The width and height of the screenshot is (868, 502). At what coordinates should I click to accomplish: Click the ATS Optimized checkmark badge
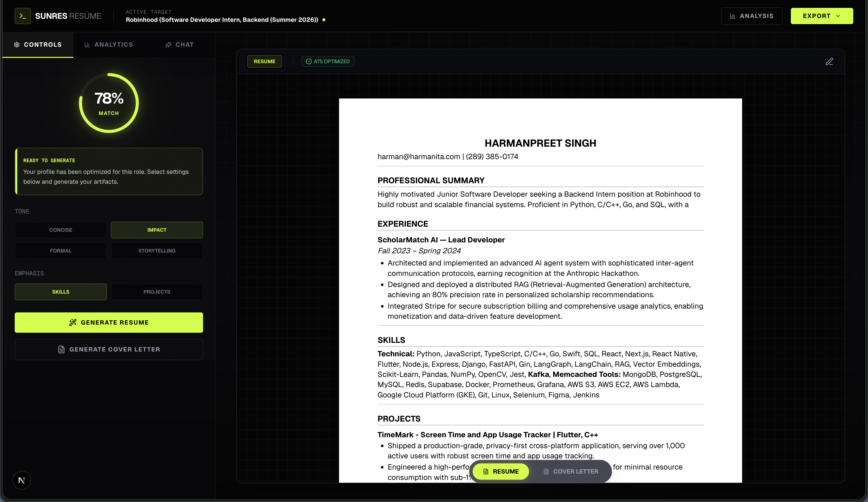pos(328,61)
